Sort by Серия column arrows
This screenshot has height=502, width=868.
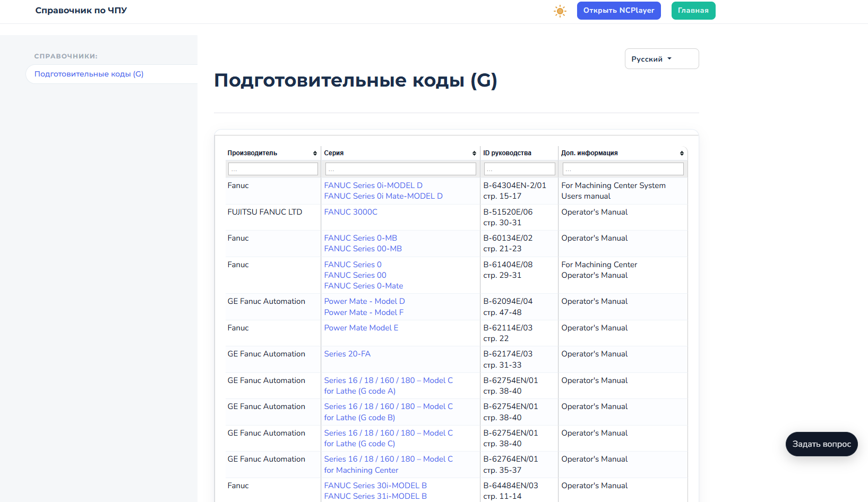pos(474,154)
